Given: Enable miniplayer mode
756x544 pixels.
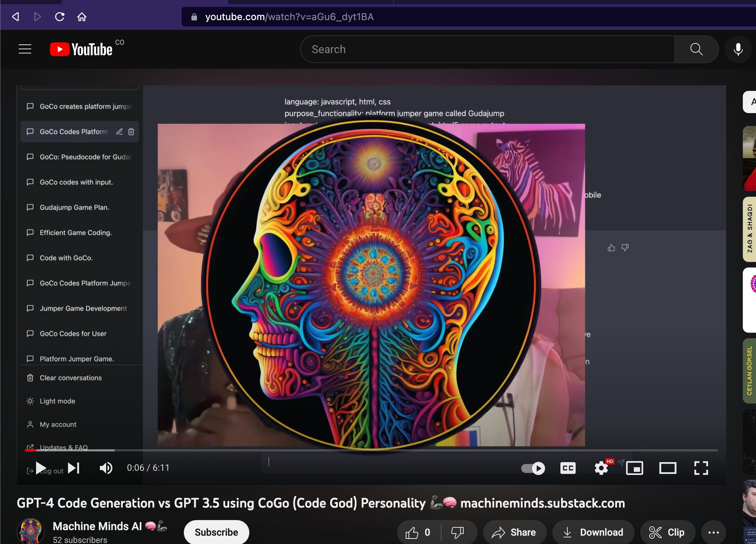Looking at the screenshot, I should pos(634,468).
